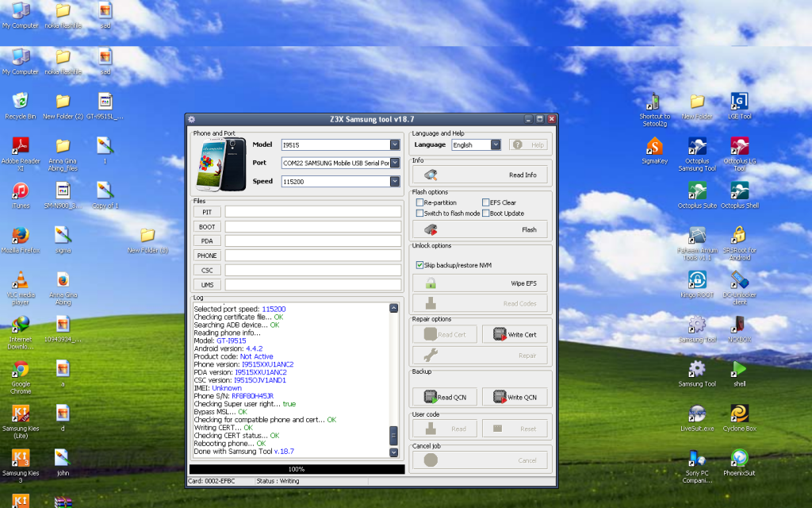This screenshot has height=508, width=812.
Task: Open the Recycle Bin desktop icon
Action: [x=20, y=106]
